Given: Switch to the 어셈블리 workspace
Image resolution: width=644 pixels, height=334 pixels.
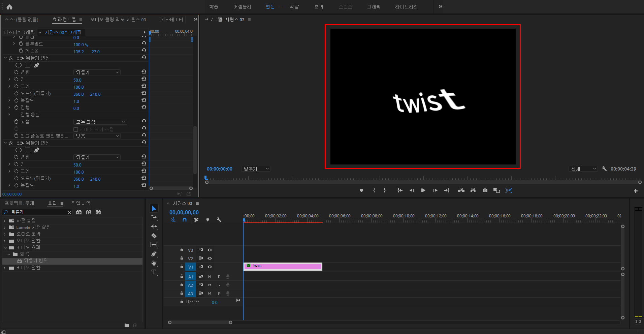Looking at the screenshot, I should point(242,7).
